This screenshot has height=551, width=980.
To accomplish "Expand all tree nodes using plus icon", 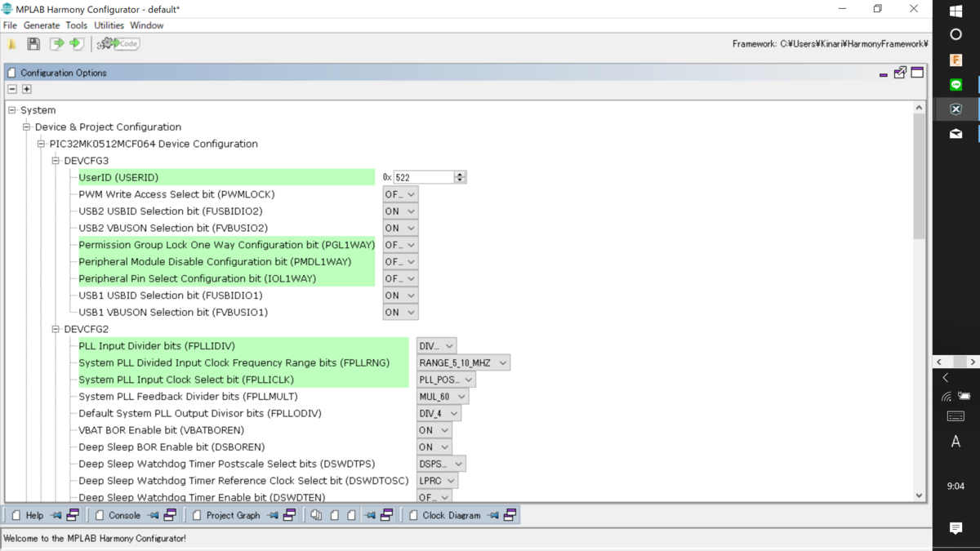I will pos(27,89).
